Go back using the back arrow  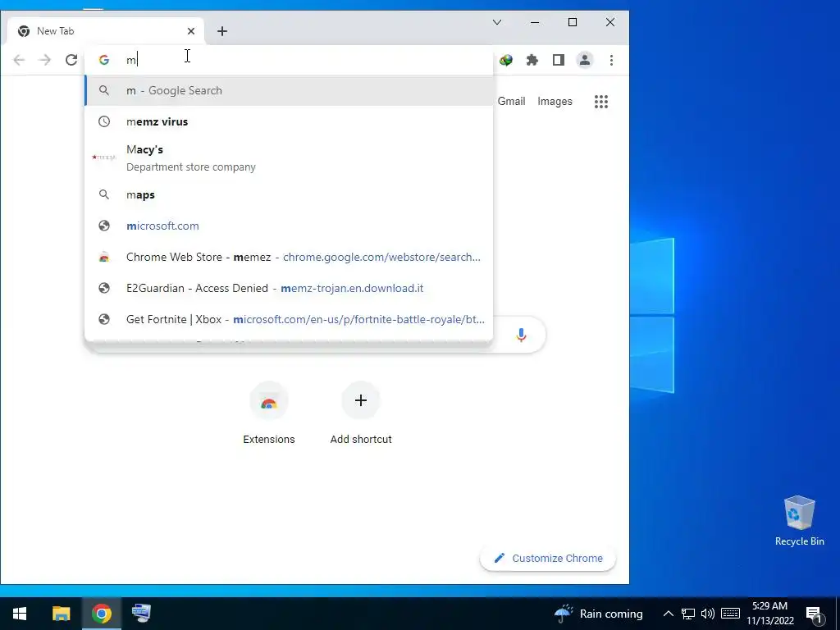click(20, 60)
